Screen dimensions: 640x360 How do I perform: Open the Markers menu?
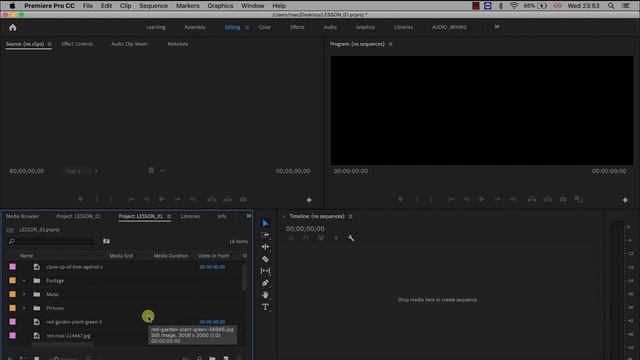(x=188, y=6)
